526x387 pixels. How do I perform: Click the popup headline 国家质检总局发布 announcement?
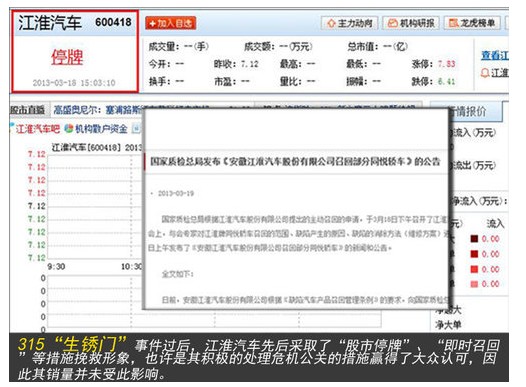click(x=295, y=162)
